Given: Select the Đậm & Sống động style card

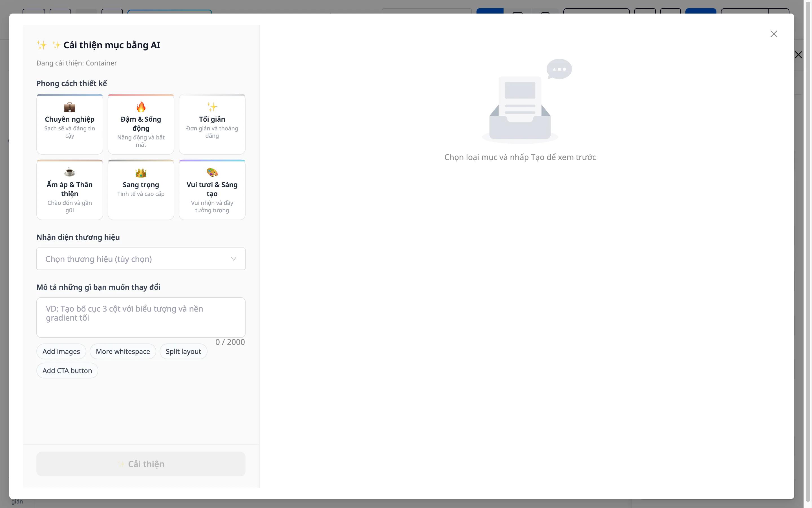Looking at the screenshot, I should [x=141, y=124].
